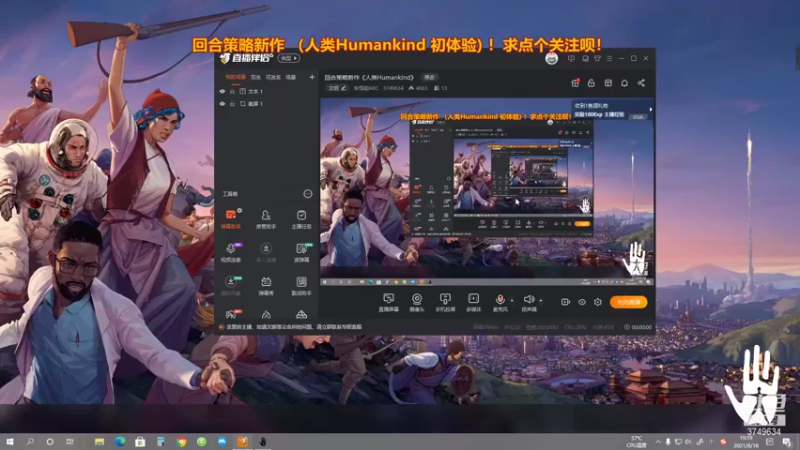Open the shop icon beside the bell

(608, 83)
